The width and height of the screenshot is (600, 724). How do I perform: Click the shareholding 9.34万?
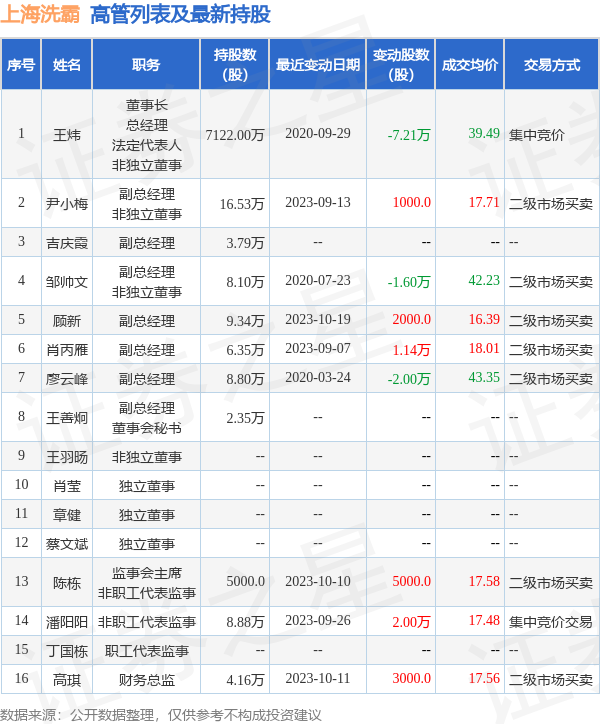pyautogui.click(x=245, y=320)
